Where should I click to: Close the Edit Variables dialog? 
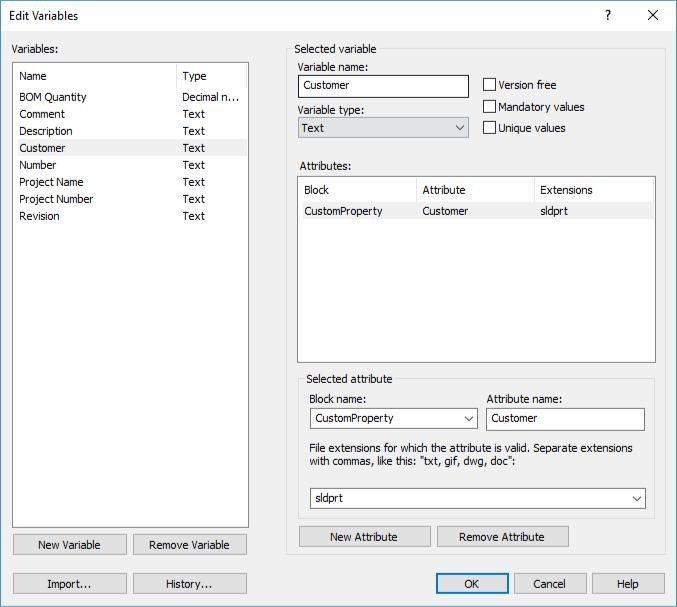pyautogui.click(x=653, y=16)
